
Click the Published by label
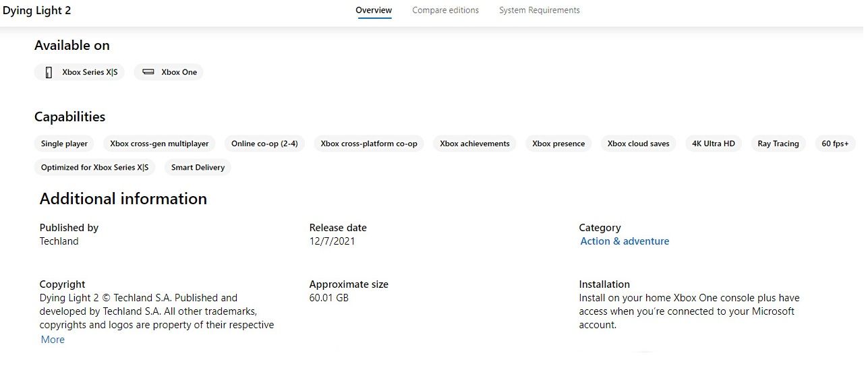pyautogui.click(x=69, y=228)
